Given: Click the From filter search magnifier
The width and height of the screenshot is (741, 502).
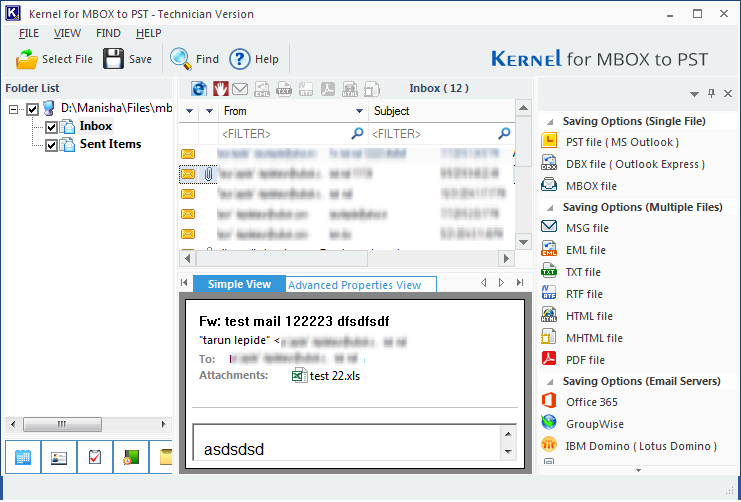Looking at the screenshot, I should [x=357, y=134].
